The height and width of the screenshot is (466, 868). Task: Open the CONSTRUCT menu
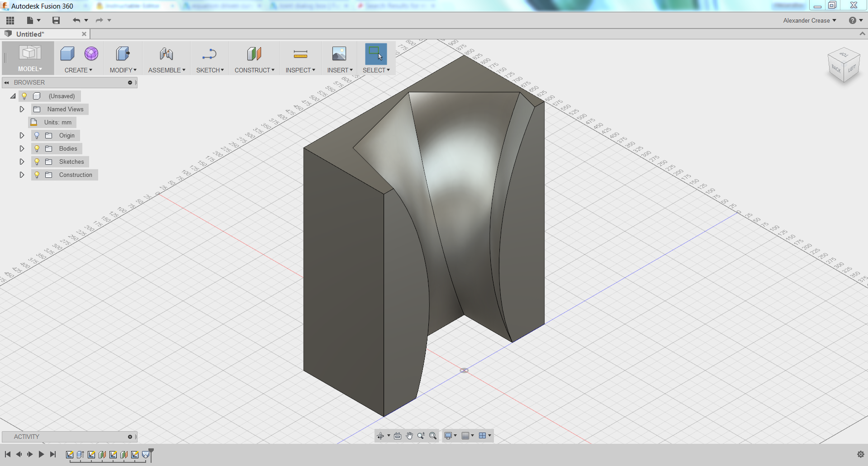coord(255,70)
